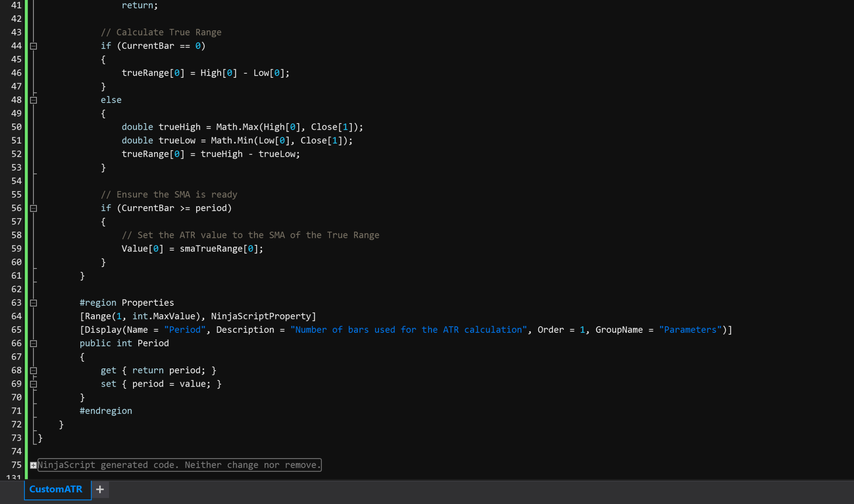
Task: Collapse the #region Properties section
Action: pyautogui.click(x=33, y=303)
